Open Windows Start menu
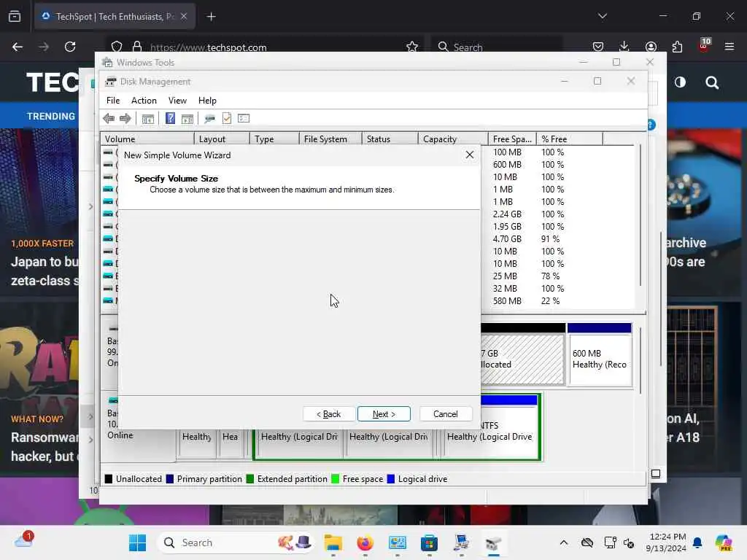This screenshot has height=560, width=747. (138, 542)
